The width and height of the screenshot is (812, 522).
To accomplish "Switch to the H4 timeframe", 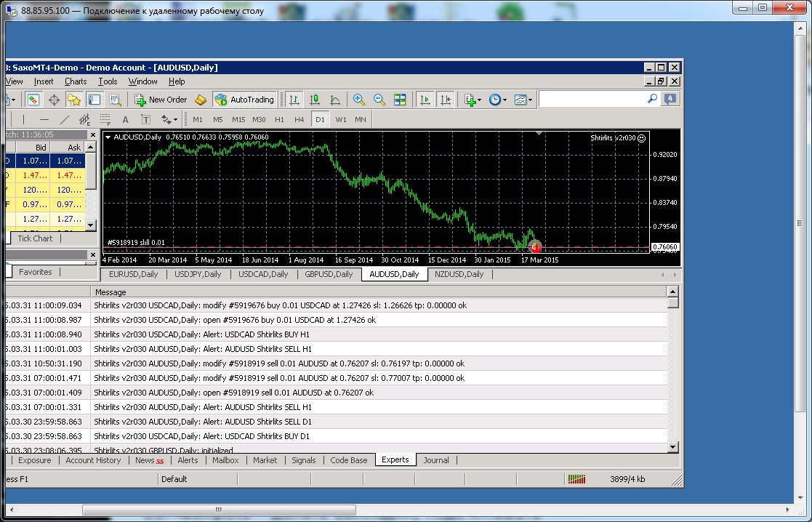I will [x=300, y=120].
